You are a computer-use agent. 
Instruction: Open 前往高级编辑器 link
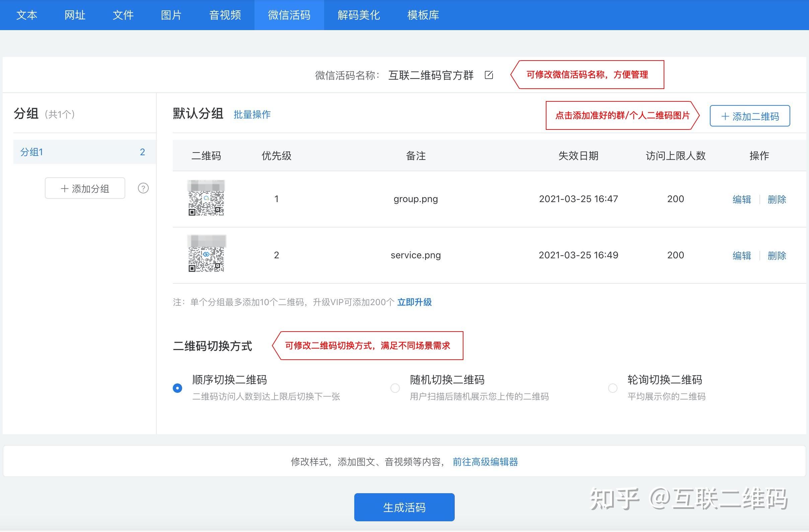[x=485, y=462]
